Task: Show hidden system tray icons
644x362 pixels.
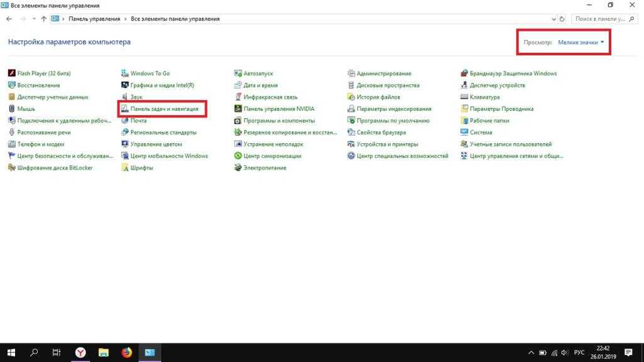Action: tap(531, 353)
